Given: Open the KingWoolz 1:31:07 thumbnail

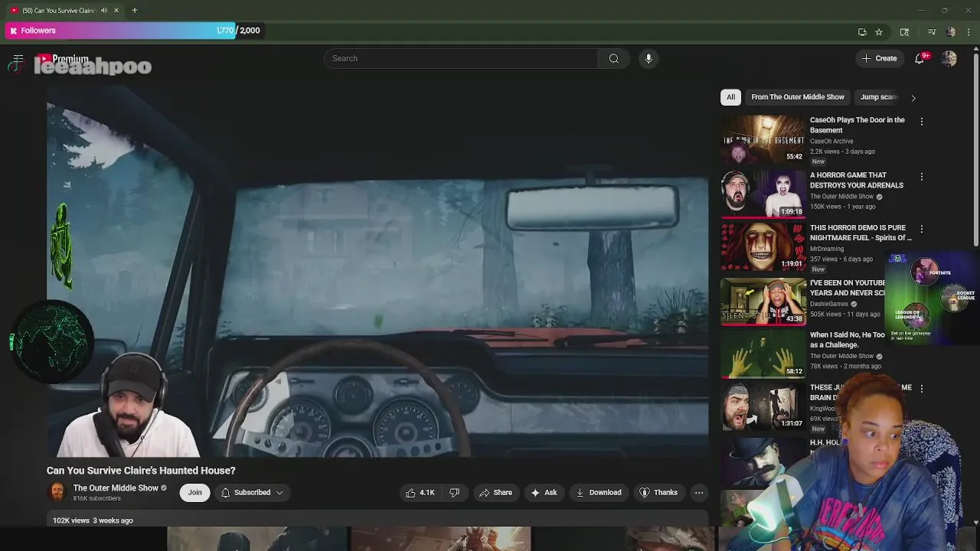Looking at the screenshot, I should point(763,406).
